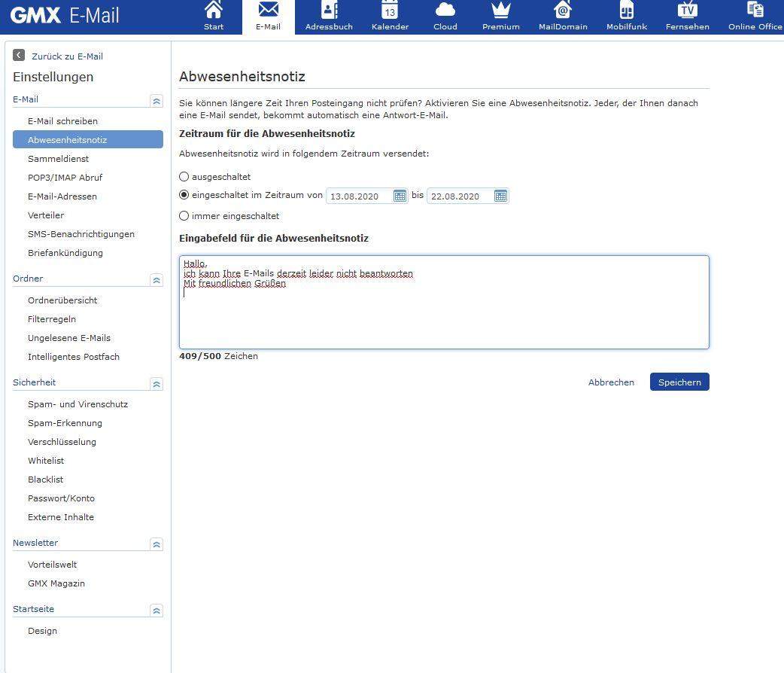This screenshot has height=673, width=784.
Task: Open the Filterregeln settings entry
Action: [51, 318]
